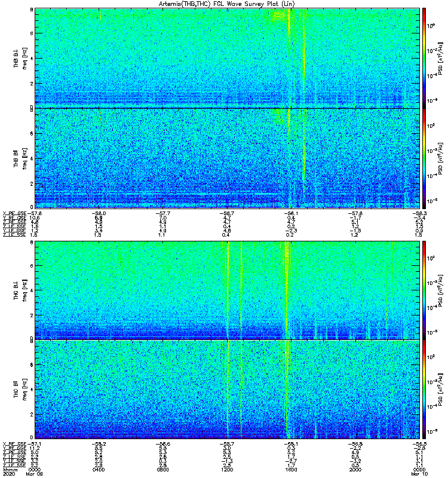Click the THC B⊥ spectrogram panel
The height and width of the screenshot is (478, 448).
pos(227,290)
